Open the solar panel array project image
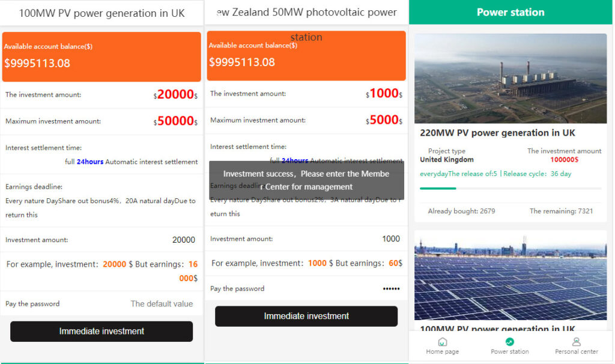The width and height of the screenshot is (615, 364). click(510, 275)
